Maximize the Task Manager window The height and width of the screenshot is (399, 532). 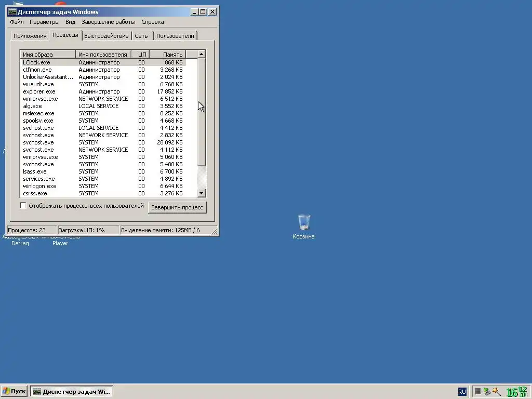(203, 12)
